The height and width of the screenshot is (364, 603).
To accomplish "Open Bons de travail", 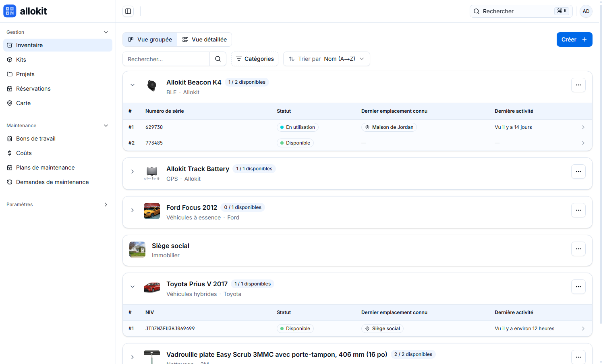I will point(58,139).
